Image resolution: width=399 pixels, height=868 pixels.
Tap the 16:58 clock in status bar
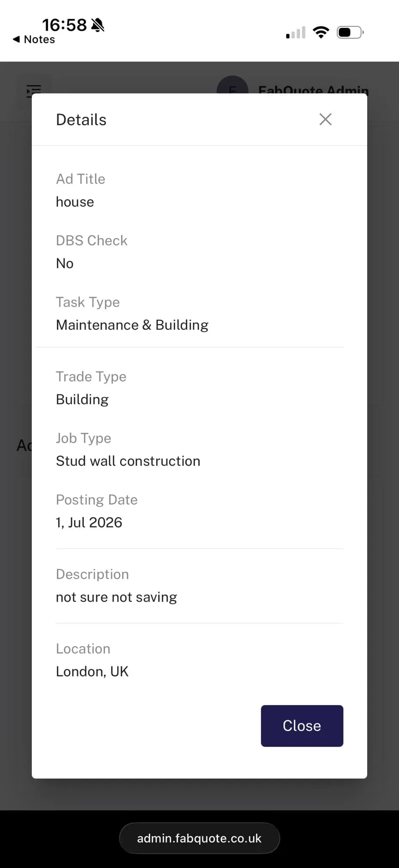tap(64, 25)
